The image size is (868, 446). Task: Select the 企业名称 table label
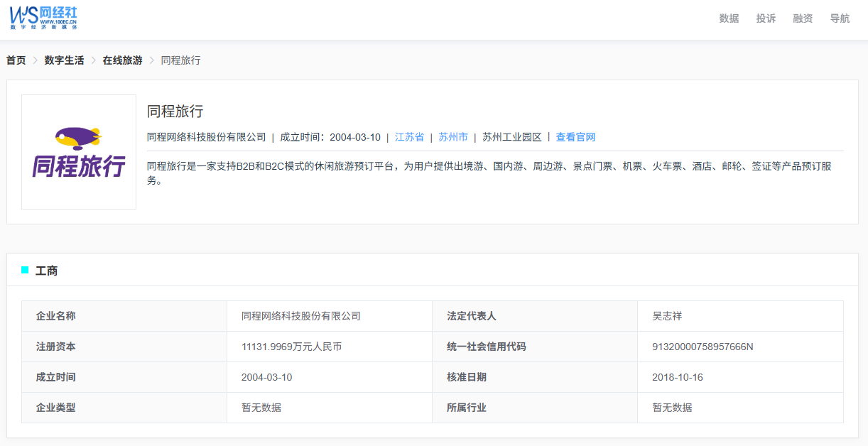tap(56, 316)
